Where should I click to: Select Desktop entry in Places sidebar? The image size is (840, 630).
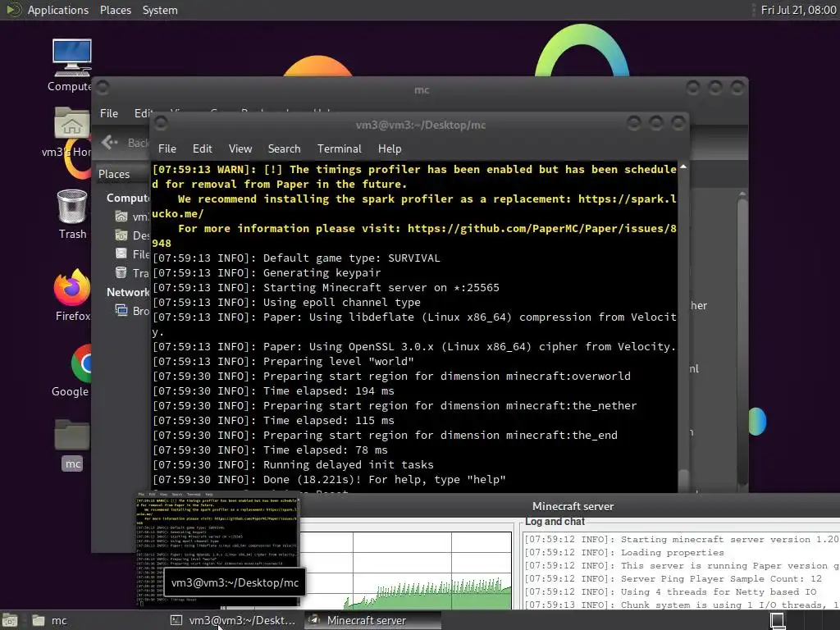pyautogui.click(x=132, y=235)
